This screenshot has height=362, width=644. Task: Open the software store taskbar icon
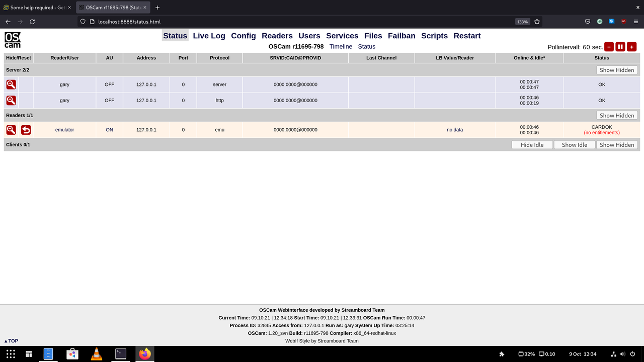(72, 354)
